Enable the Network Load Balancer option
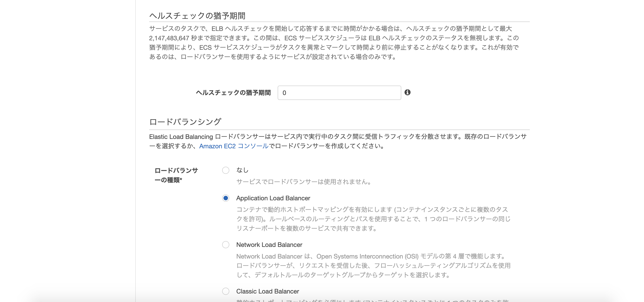The width and height of the screenshot is (644, 302). pos(226,245)
